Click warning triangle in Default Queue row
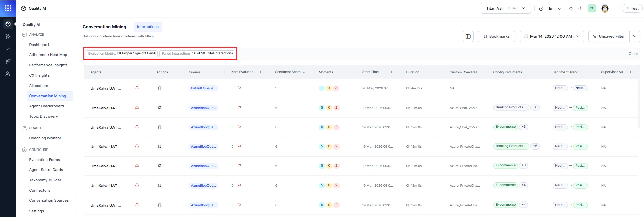 click(x=137, y=88)
